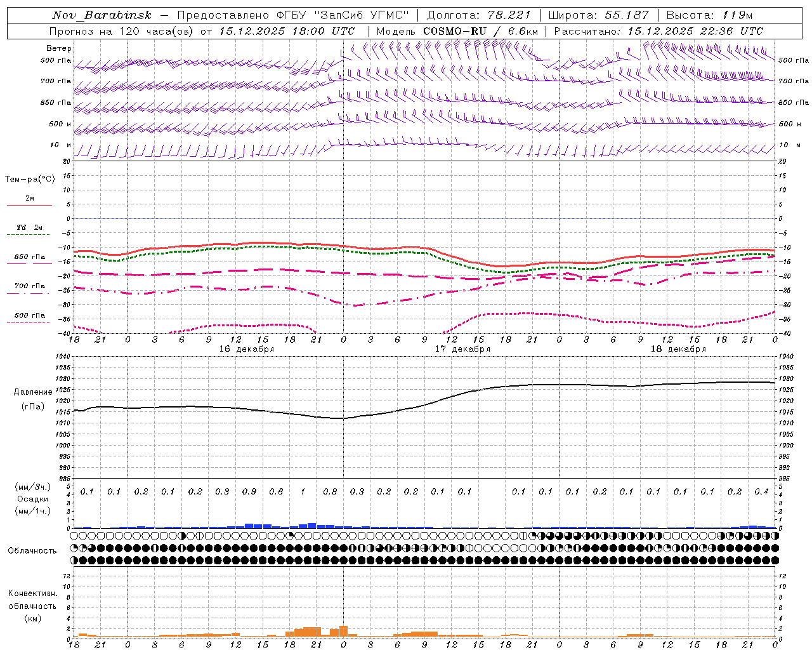812x650 pixels.
Task: Click the '0.6' precipitation value
Action: point(276,491)
